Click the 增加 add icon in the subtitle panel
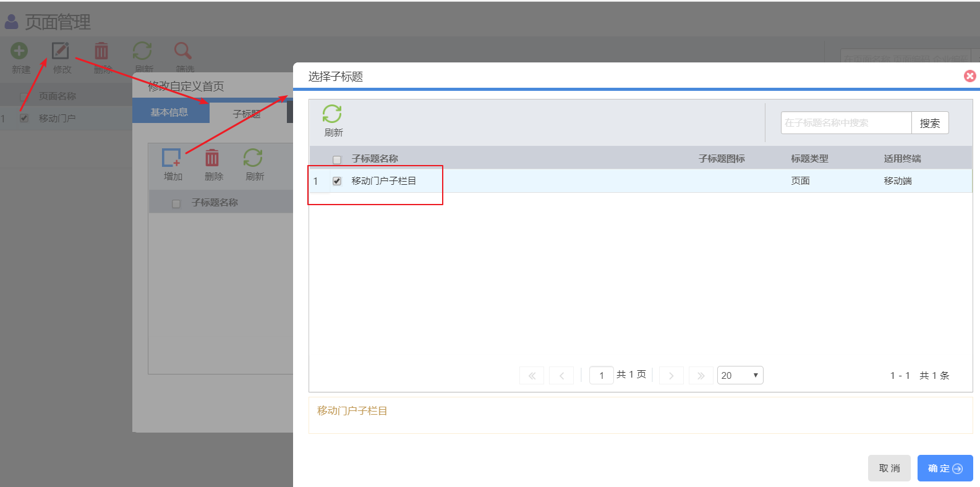980x487 pixels. [x=172, y=158]
